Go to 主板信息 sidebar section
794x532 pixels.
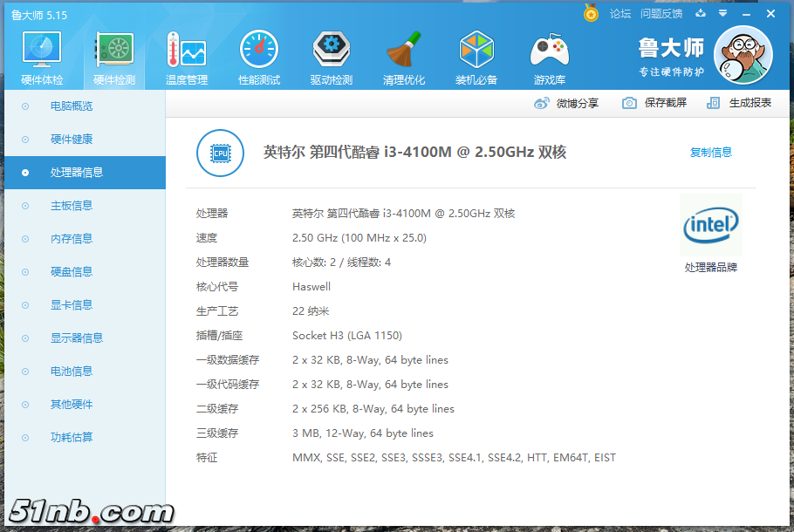72,206
